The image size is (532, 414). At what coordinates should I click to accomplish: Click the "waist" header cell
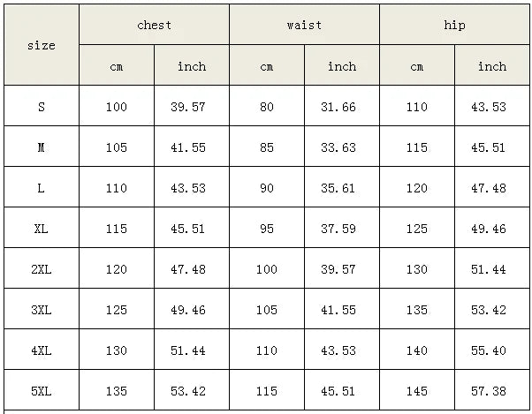tap(304, 25)
